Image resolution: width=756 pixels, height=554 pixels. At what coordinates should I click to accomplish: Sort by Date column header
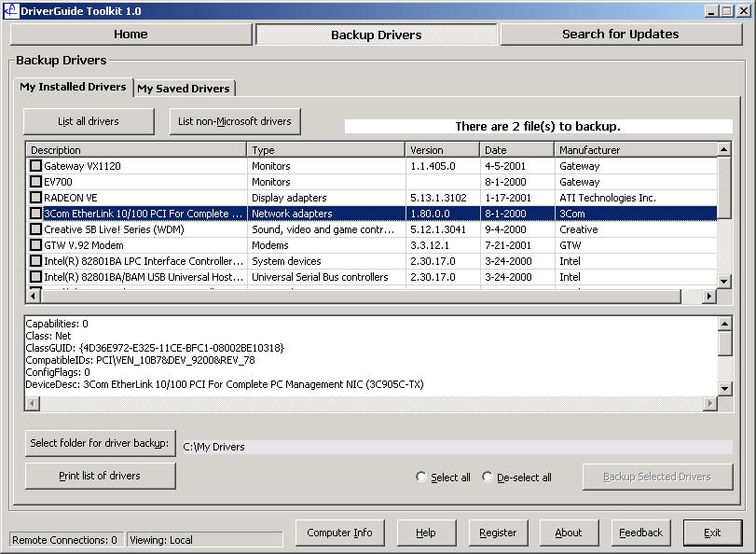517,150
